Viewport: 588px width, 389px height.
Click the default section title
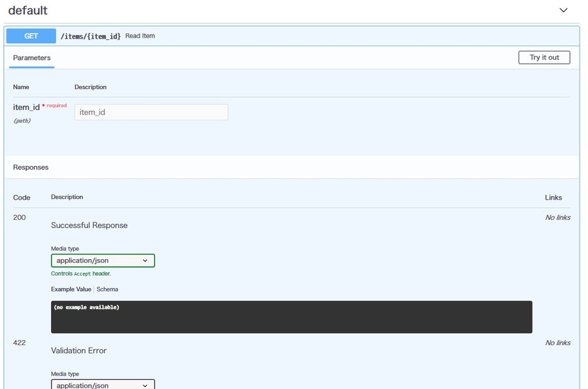tap(28, 11)
